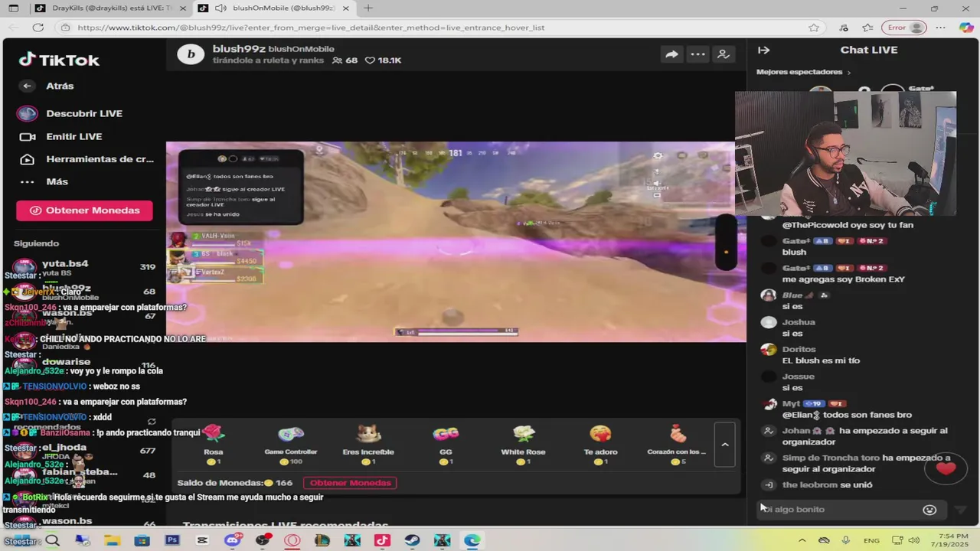Open Windows taskbar search
The image size is (980, 551).
pyautogui.click(x=52, y=541)
